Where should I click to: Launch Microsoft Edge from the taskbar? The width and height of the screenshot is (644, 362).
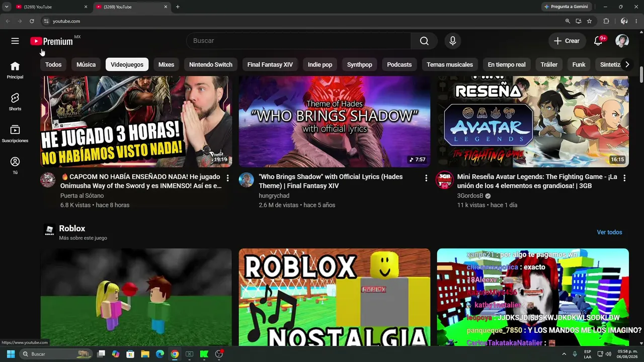point(159,354)
